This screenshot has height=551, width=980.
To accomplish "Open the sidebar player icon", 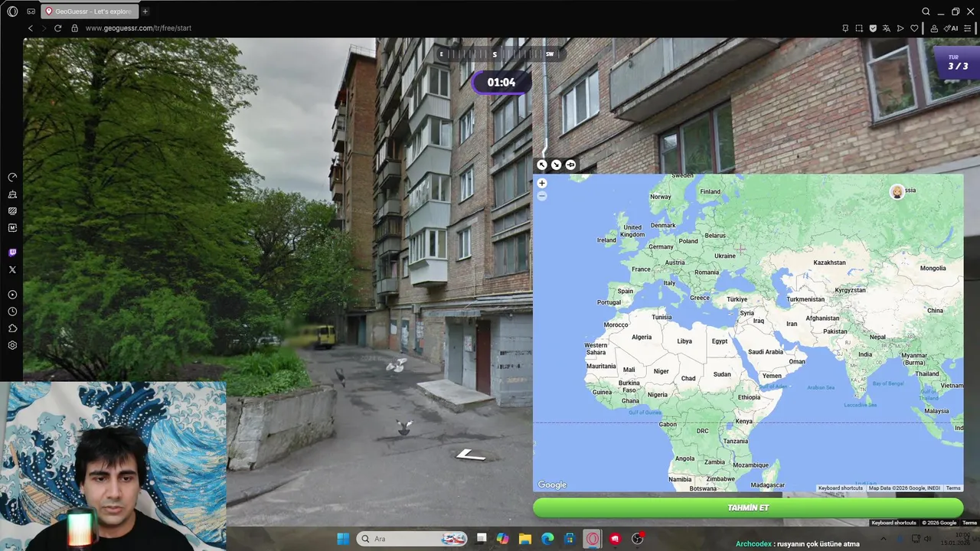I will (x=12, y=295).
